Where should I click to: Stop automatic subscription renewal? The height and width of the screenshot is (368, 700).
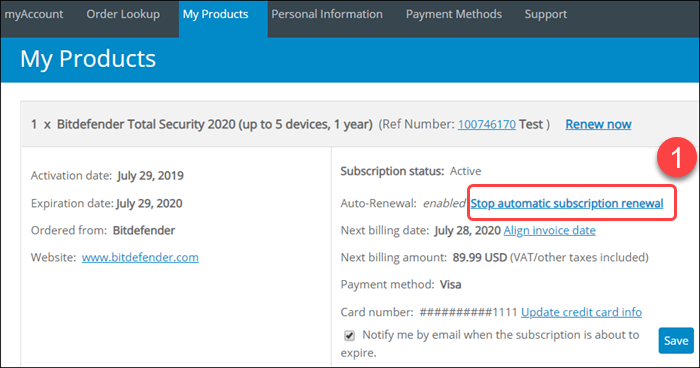(x=567, y=204)
